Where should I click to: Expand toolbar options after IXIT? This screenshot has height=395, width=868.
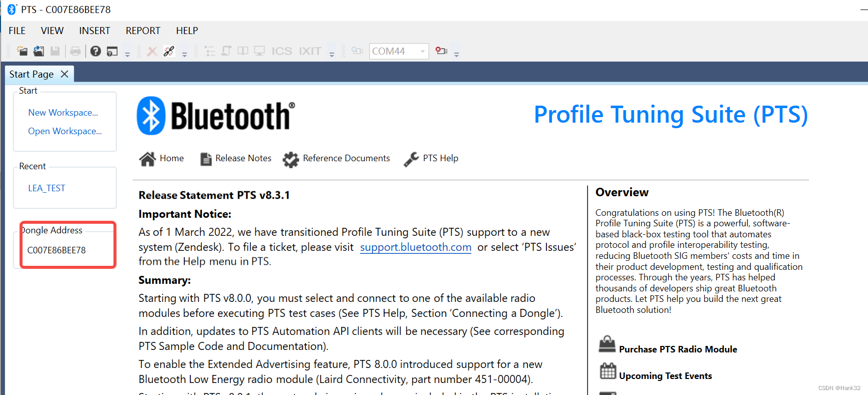pyautogui.click(x=332, y=54)
